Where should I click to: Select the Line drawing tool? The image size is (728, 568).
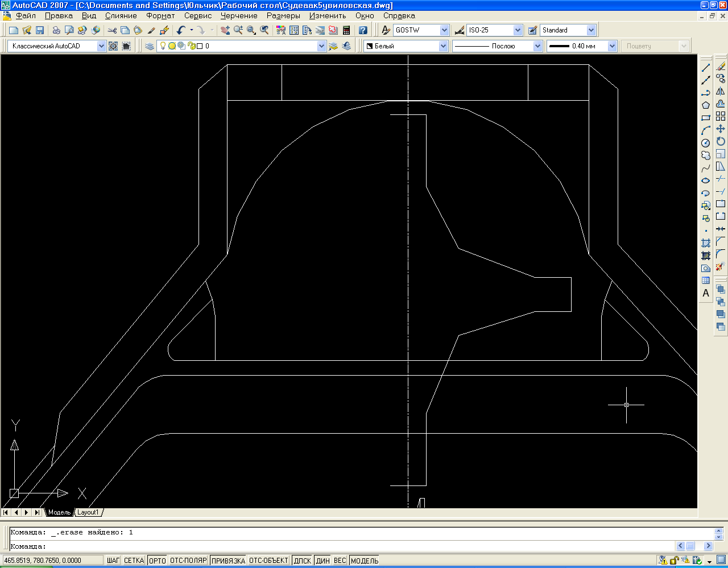tap(706, 68)
